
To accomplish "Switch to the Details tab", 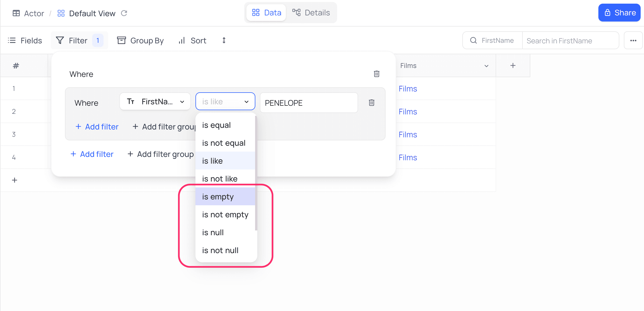I will [x=312, y=12].
